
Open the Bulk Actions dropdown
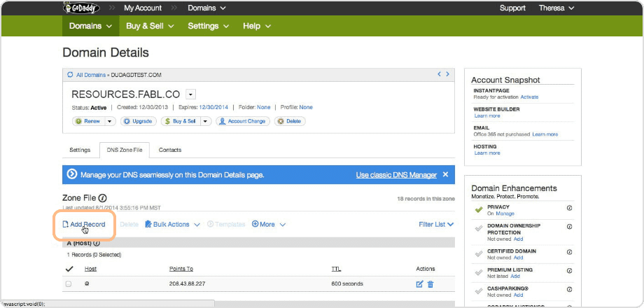pyautogui.click(x=172, y=224)
